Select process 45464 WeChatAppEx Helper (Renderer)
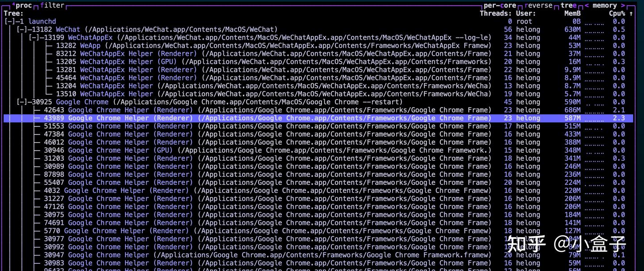 coord(318,78)
